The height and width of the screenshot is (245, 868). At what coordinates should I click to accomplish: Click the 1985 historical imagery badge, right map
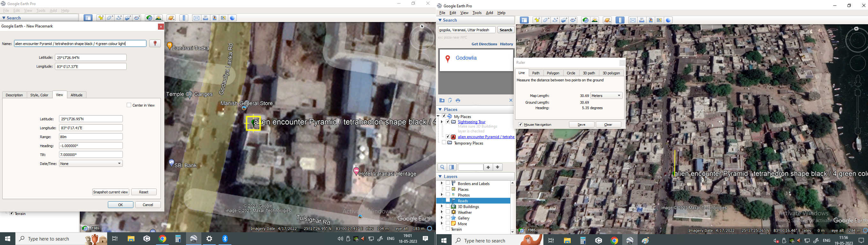[x=531, y=230]
